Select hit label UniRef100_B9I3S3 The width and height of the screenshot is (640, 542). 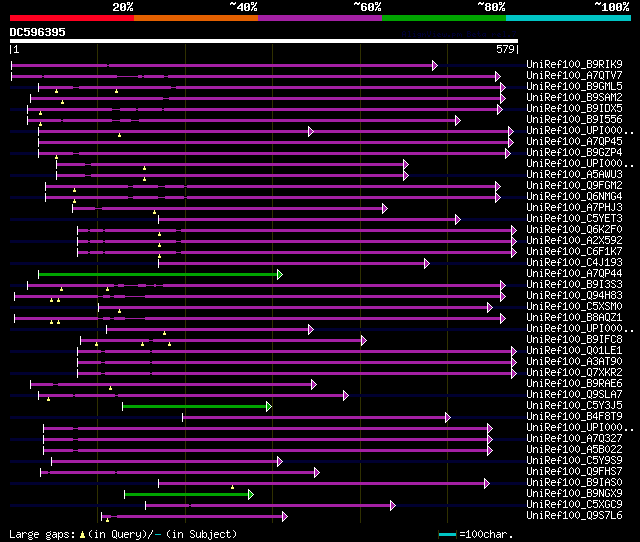574,285
